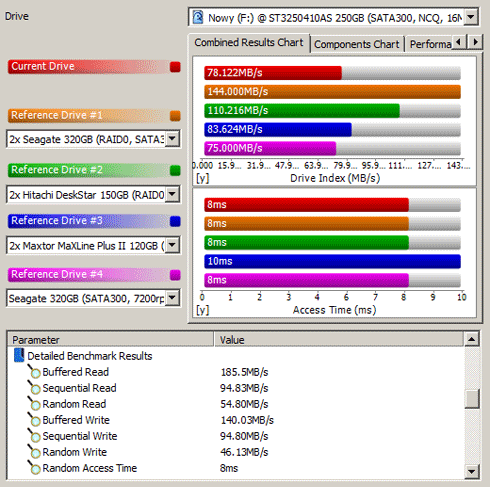Click the Buffered Write result icon
Screen dimensions: 490x487
(x=34, y=420)
